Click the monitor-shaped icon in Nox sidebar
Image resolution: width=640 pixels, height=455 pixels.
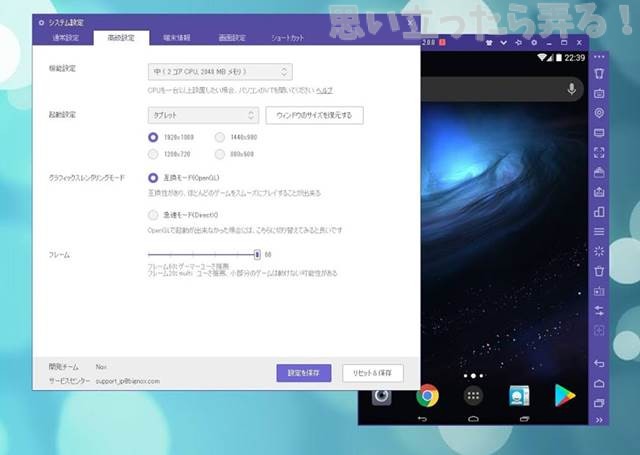tap(599, 133)
